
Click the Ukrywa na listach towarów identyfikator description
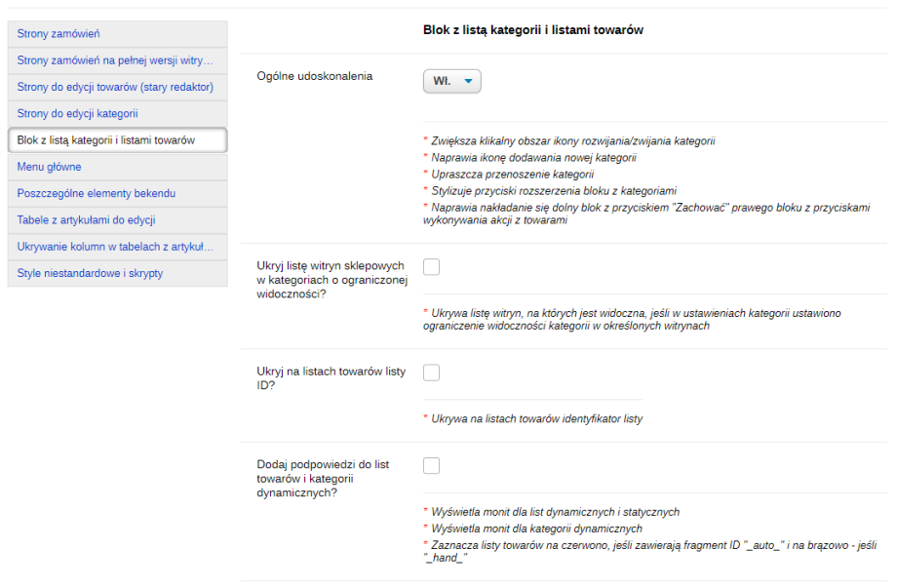coord(536,418)
